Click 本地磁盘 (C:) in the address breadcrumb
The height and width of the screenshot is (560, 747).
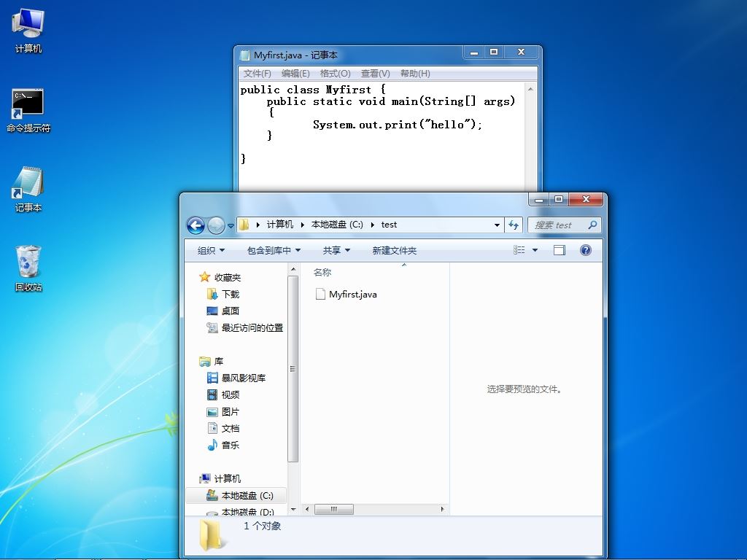337,225
